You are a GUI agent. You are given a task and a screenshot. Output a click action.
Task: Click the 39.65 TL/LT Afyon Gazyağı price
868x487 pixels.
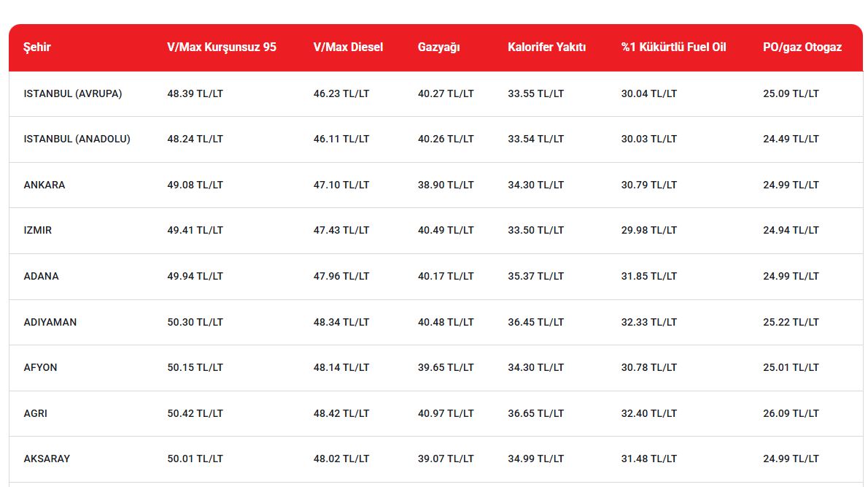point(446,367)
